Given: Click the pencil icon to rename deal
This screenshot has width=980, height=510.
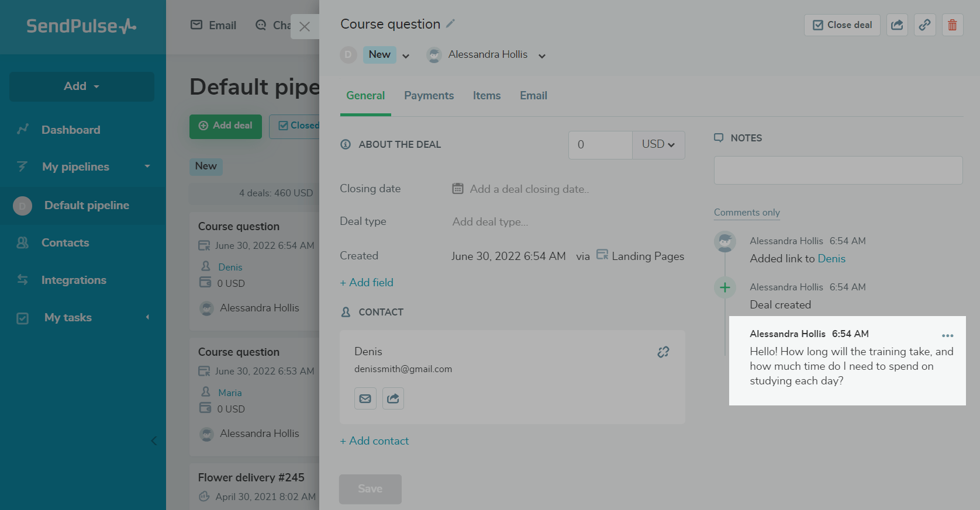Looking at the screenshot, I should [450, 24].
